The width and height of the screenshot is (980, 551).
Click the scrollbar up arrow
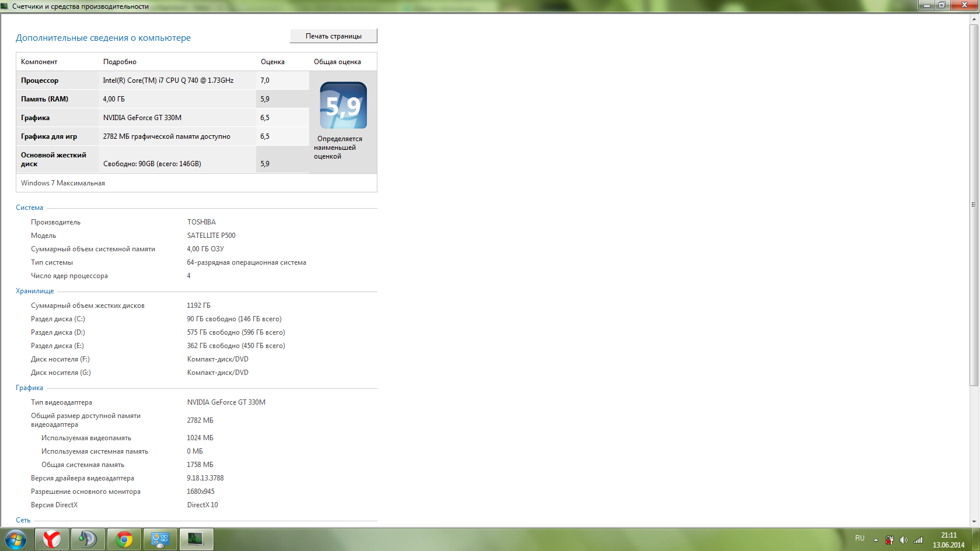974,19
